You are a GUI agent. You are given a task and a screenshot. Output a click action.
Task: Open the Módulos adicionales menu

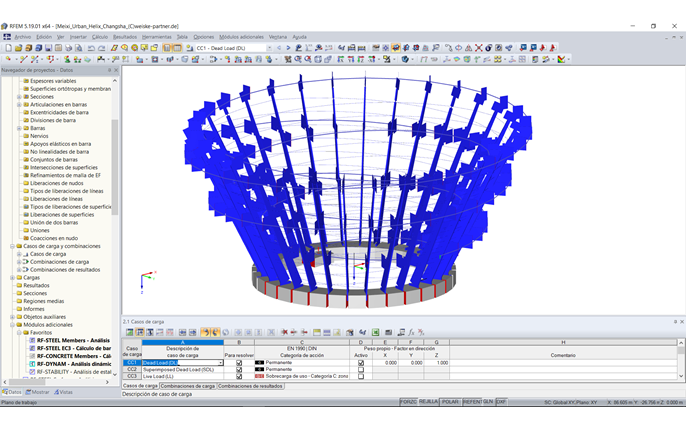tap(242, 37)
